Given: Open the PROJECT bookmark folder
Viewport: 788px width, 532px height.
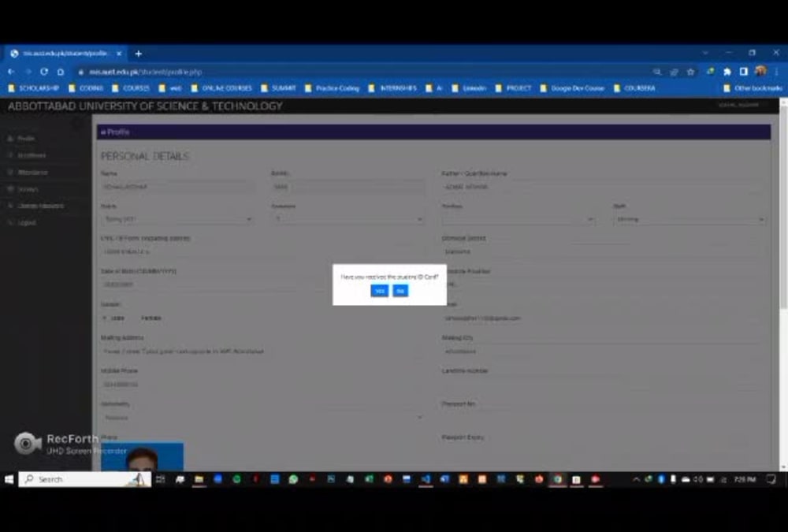Looking at the screenshot, I should point(513,88).
